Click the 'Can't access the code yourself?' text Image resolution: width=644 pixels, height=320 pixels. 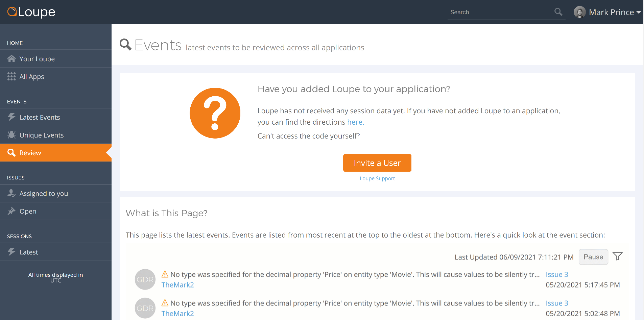pyautogui.click(x=309, y=136)
